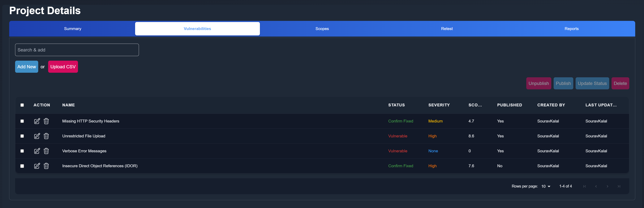The width and height of the screenshot is (644, 208).
Task: Sort by the Severity column header
Action: tap(439, 105)
